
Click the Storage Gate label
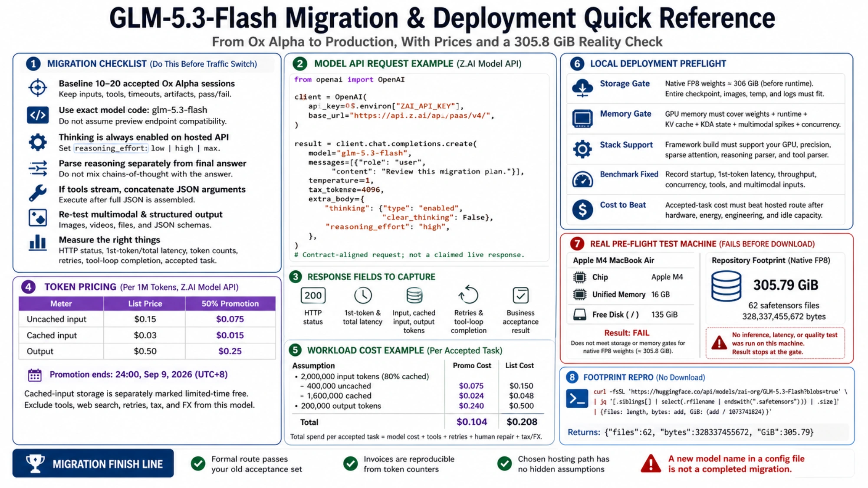tap(625, 84)
